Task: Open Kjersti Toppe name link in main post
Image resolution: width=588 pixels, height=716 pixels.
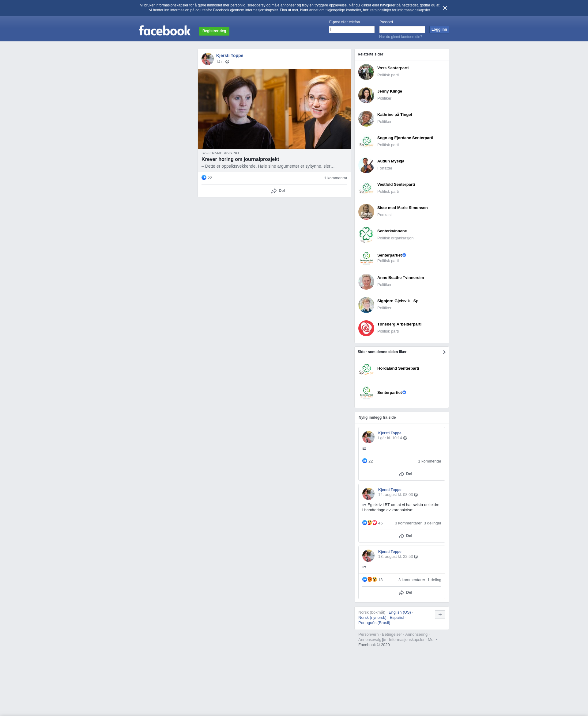Action: [230, 55]
